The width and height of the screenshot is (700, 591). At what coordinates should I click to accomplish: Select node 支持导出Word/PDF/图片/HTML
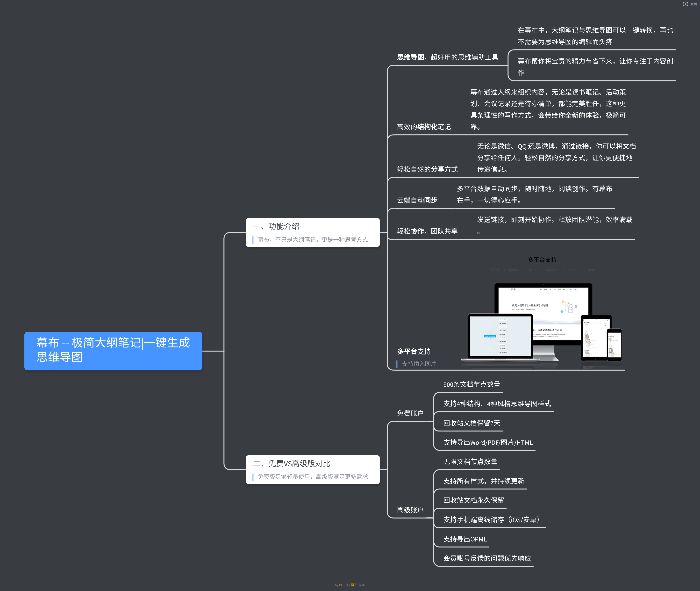(x=488, y=442)
